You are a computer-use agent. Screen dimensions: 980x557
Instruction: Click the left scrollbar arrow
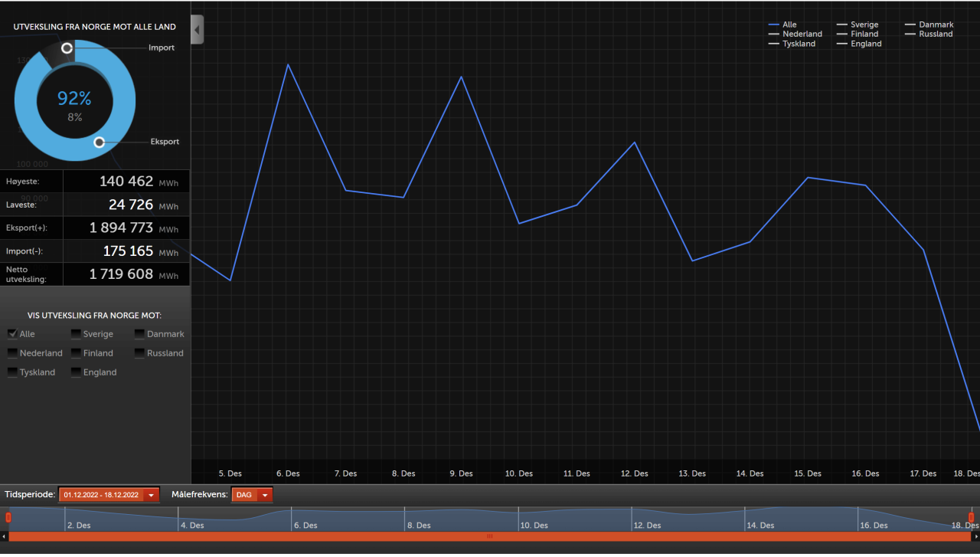tap(4, 537)
